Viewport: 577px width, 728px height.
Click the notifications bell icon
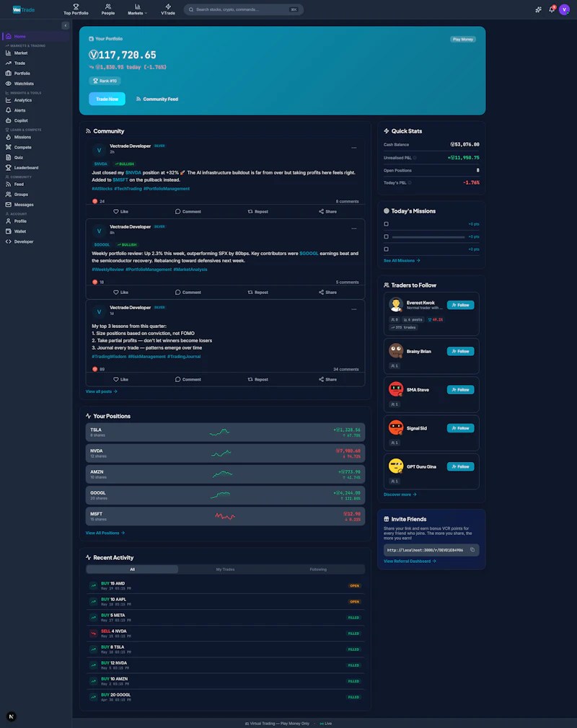point(552,9)
